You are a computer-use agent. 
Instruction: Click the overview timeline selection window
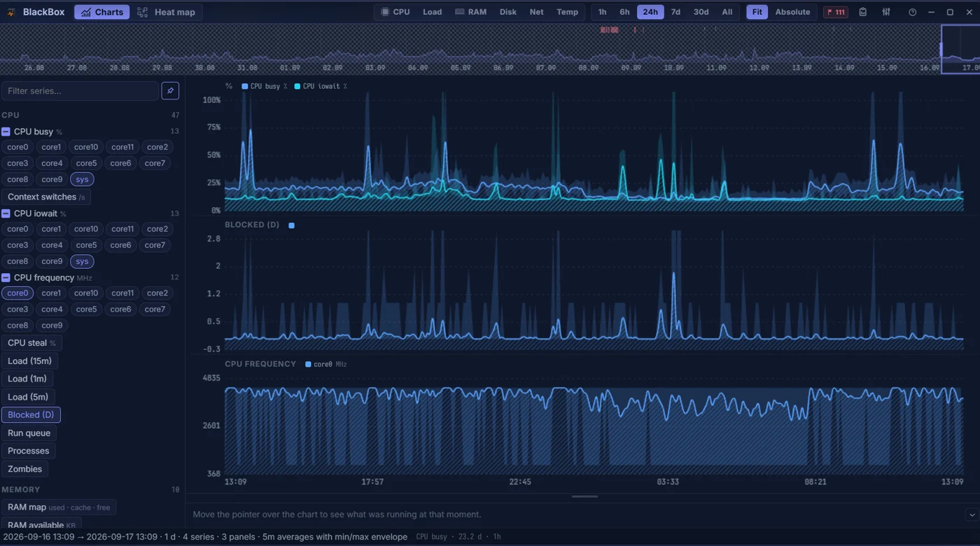pyautogui.click(x=960, y=49)
